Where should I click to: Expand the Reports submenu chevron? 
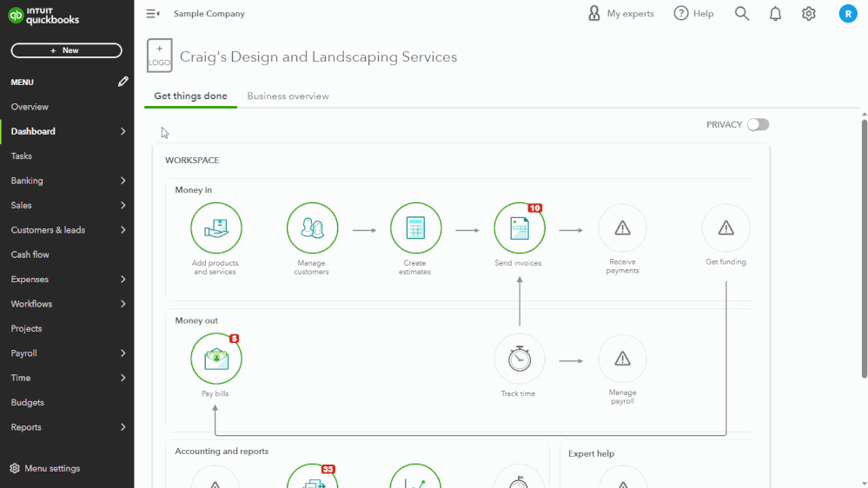point(123,427)
